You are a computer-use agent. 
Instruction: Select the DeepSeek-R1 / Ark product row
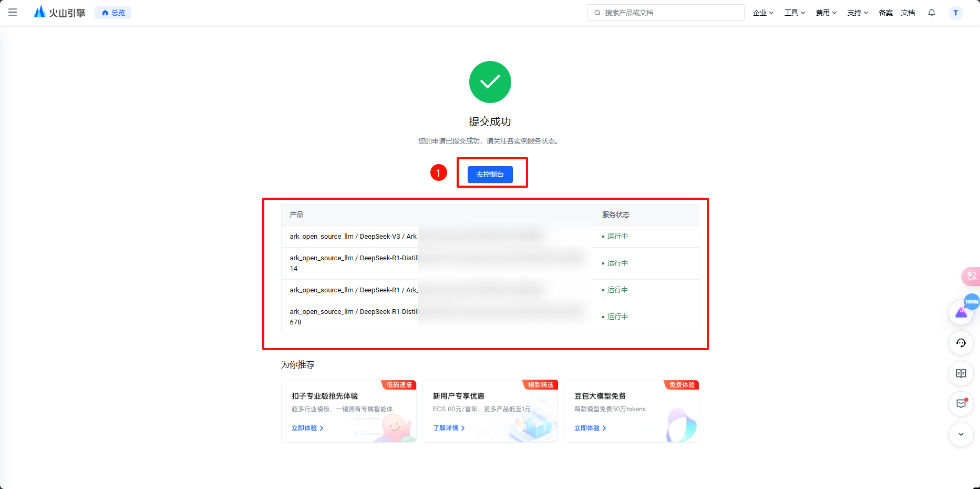490,290
